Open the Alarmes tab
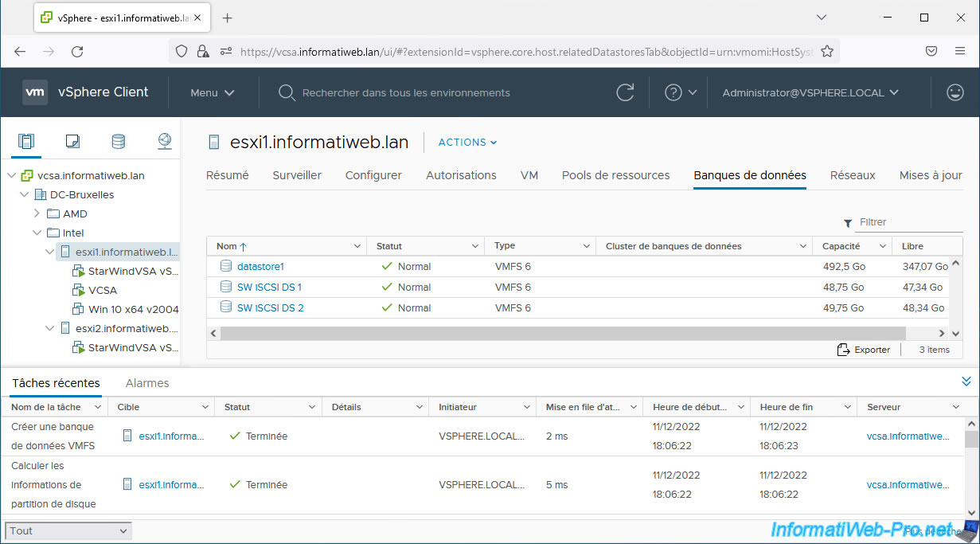This screenshot has height=544, width=980. 147,383
